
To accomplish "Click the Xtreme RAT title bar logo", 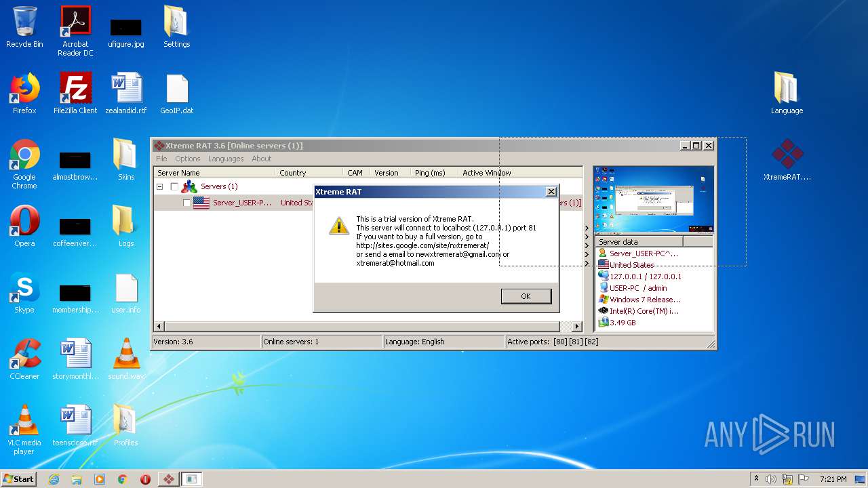I will 159,146.
